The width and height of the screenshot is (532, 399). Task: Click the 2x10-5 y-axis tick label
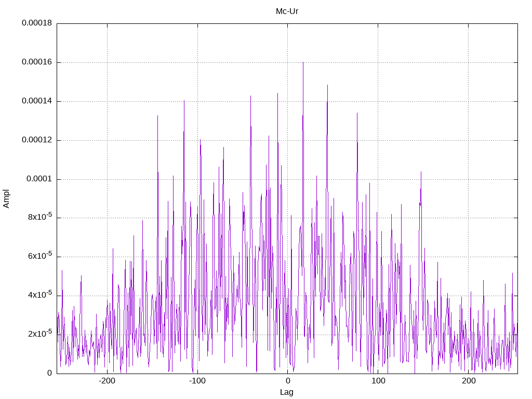(x=40, y=334)
